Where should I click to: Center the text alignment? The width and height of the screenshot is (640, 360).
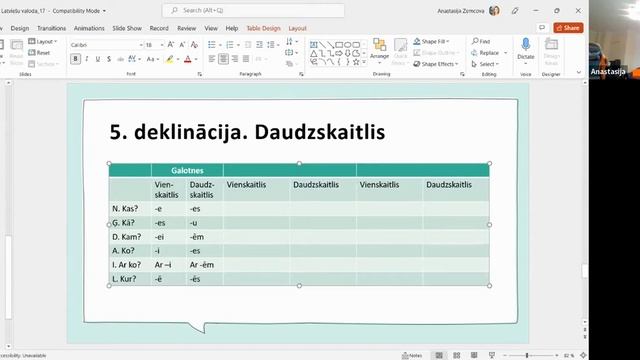click(x=223, y=59)
